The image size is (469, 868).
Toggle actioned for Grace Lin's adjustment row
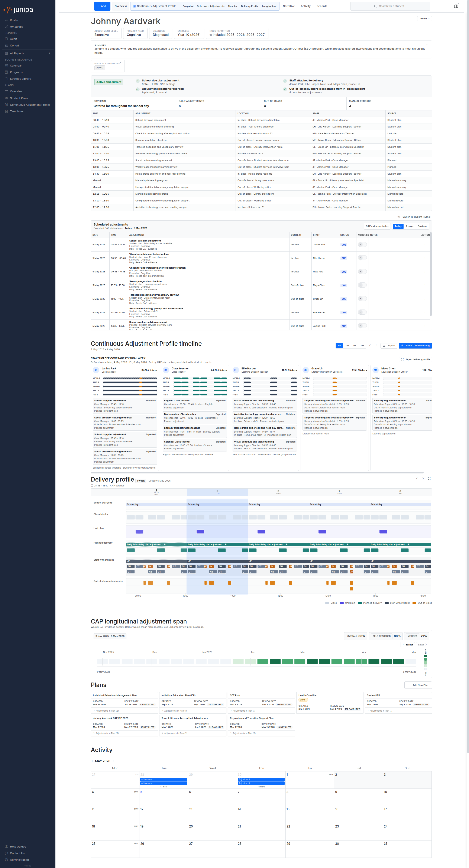[x=362, y=299]
